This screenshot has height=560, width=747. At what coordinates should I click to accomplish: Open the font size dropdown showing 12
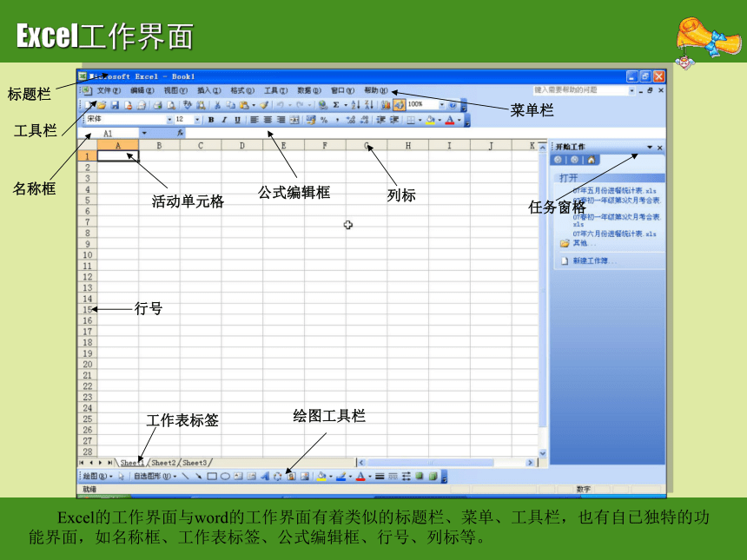pos(197,120)
